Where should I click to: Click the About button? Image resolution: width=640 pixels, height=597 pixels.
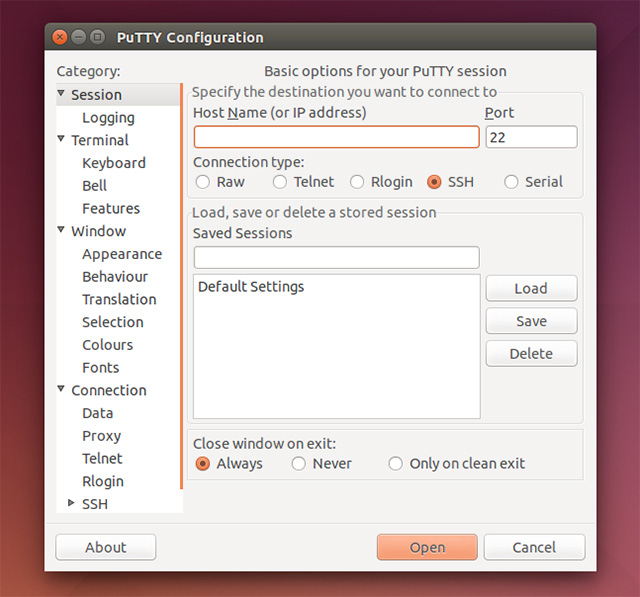tap(106, 547)
